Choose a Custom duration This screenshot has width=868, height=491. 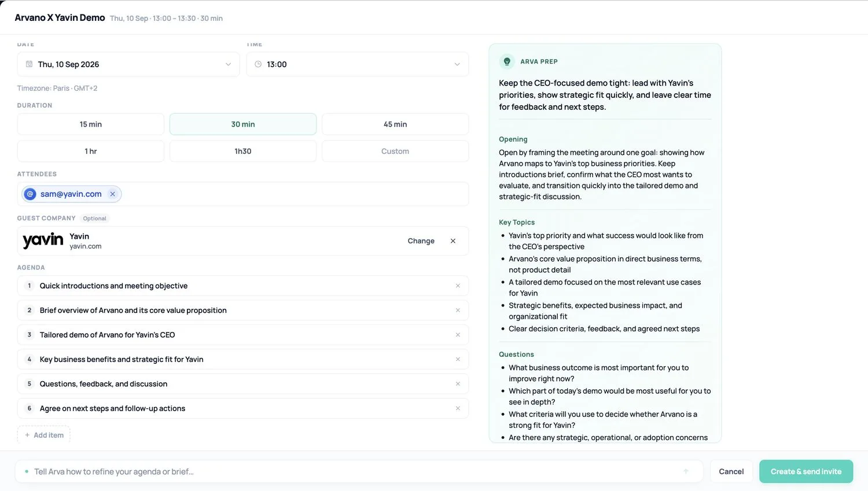click(395, 152)
